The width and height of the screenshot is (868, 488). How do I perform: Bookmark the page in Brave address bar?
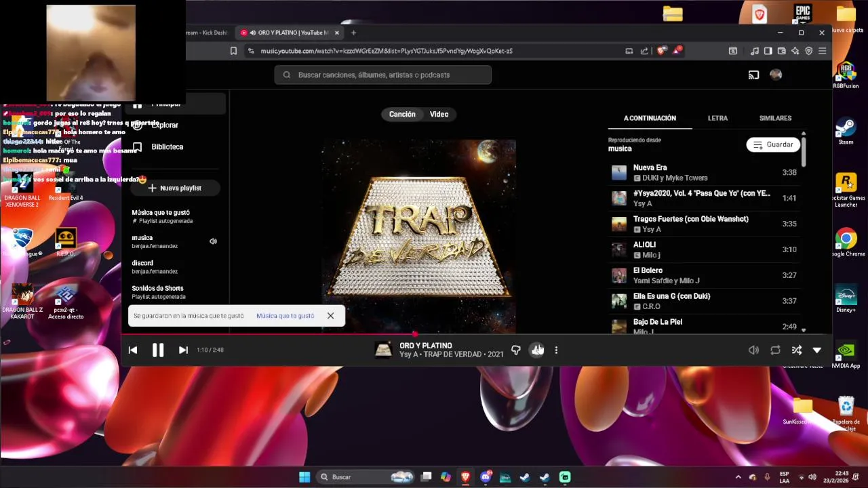pyautogui.click(x=233, y=51)
